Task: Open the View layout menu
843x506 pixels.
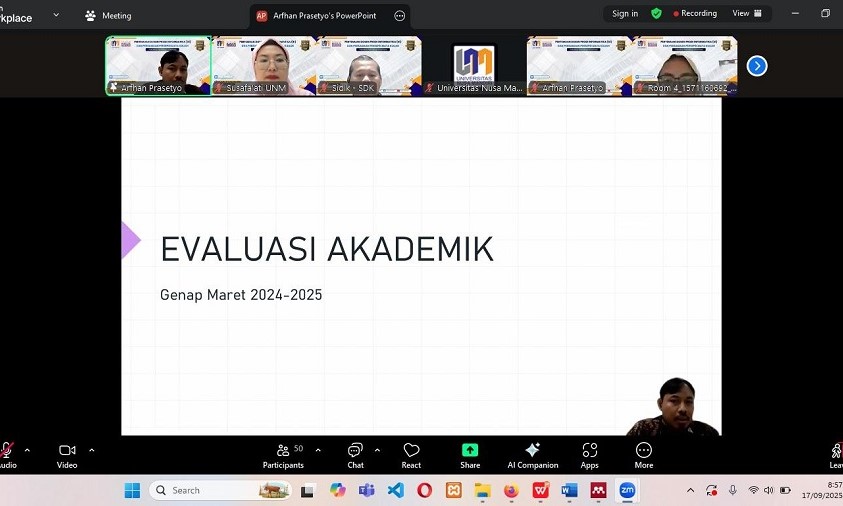Action: pos(747,14)
